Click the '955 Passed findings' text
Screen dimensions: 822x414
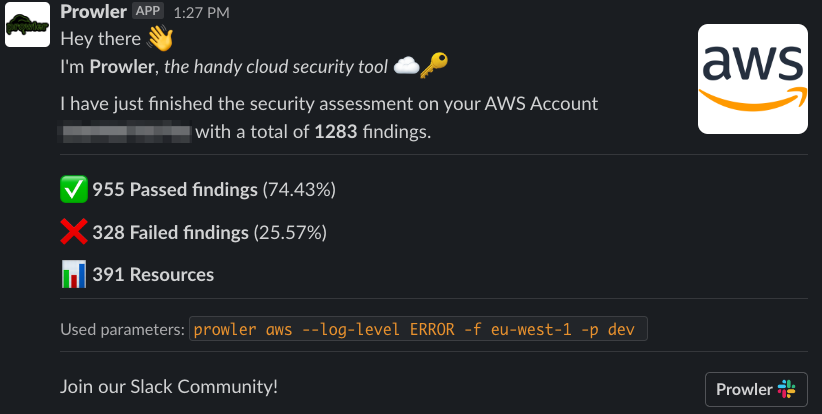(x=175, y=189)
